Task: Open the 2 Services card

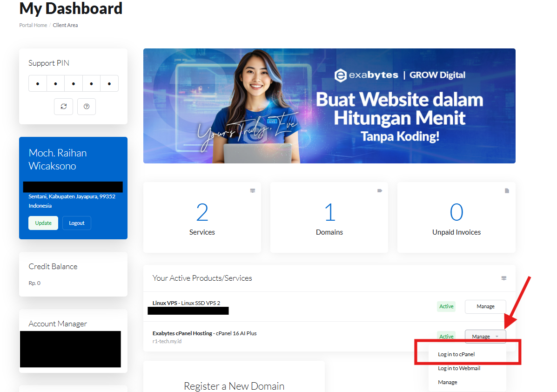Action: coord(202,217)
